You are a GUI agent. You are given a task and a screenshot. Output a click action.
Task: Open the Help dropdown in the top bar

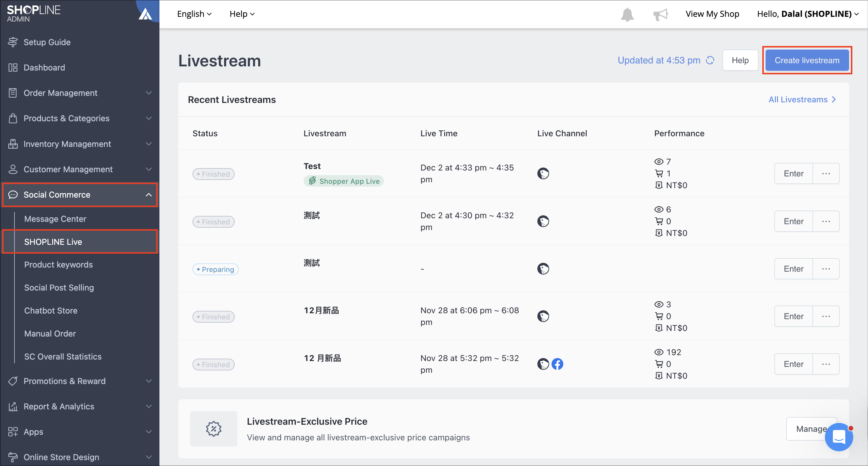[x=242, y=14]
